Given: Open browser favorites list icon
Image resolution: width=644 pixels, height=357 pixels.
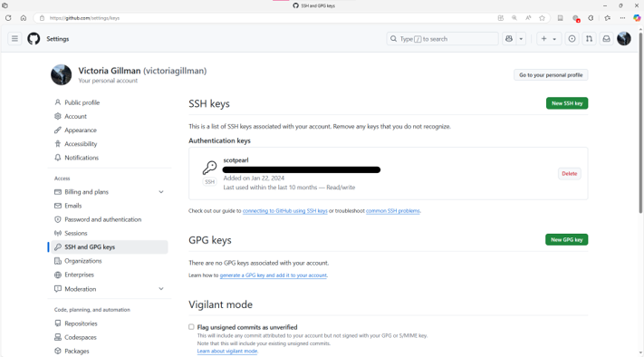Looking at the screenshot, I should tap(608, 18).
